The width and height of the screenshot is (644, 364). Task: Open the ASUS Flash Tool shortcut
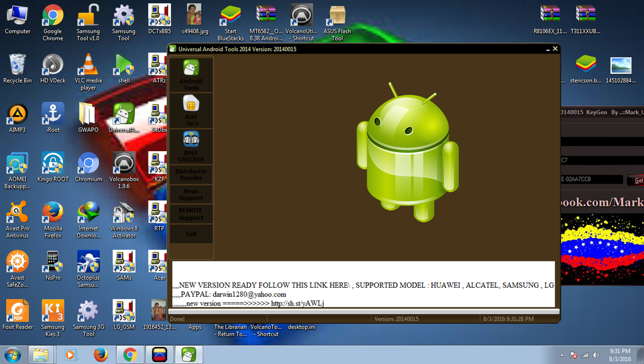coord(337,23)
